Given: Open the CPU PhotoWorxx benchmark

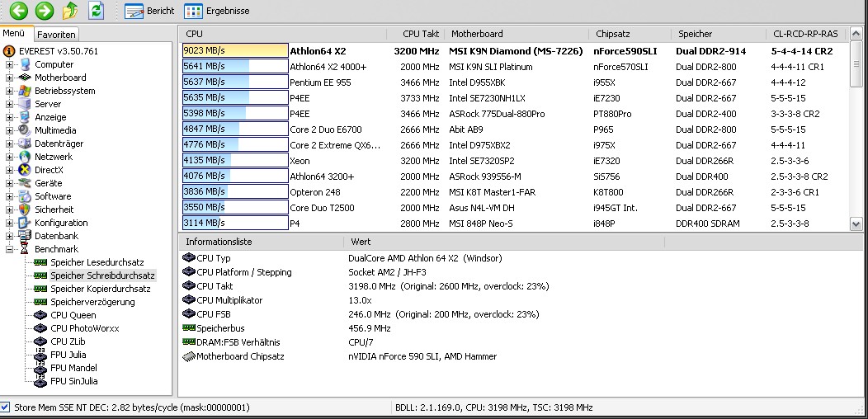Looking at the screenshot, I should point(84,329).
